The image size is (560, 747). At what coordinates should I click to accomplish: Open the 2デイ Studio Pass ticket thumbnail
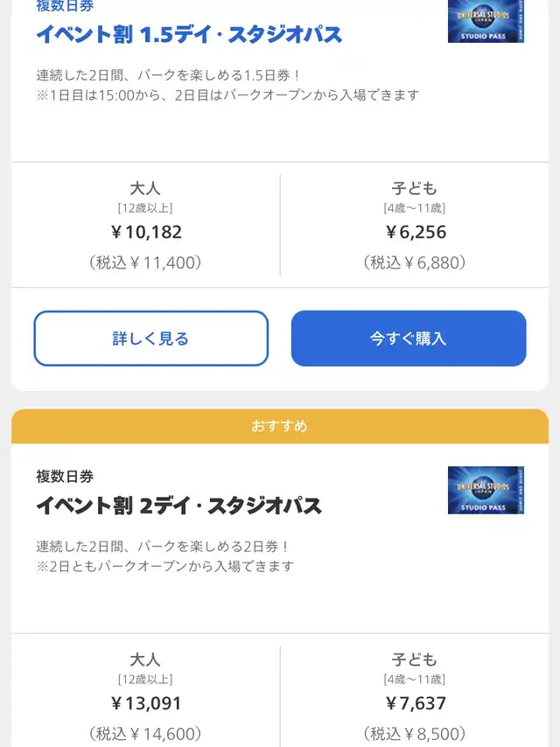pos(486,490)
